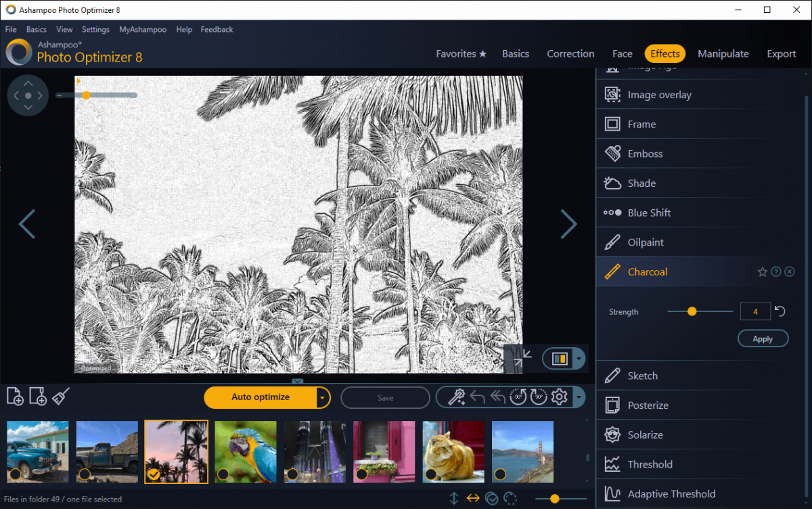This screenshot has width=812, height=509.
Task: Toggle the horizontal fit-width view icon
Action: (473, 499)
